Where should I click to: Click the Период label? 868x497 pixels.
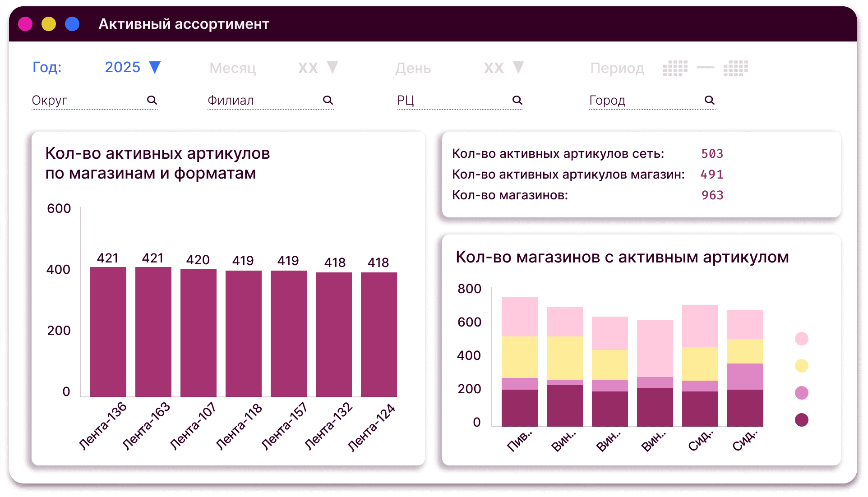(x=617, y=68)
